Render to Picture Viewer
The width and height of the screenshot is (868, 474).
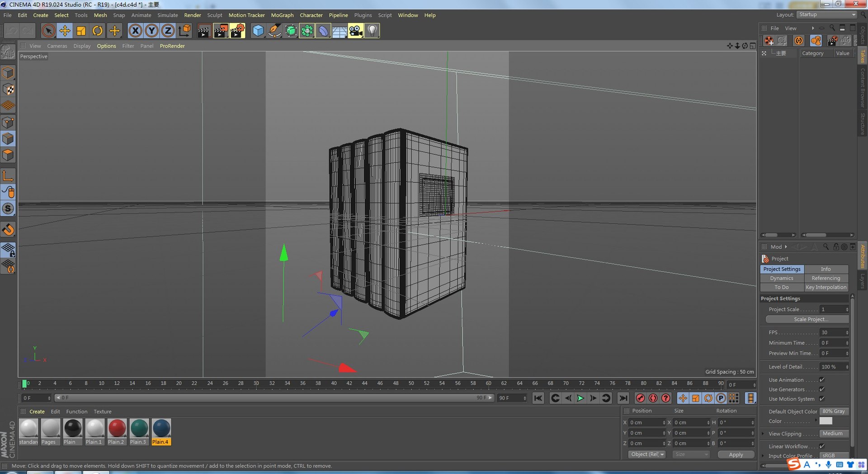coord(221,31)
